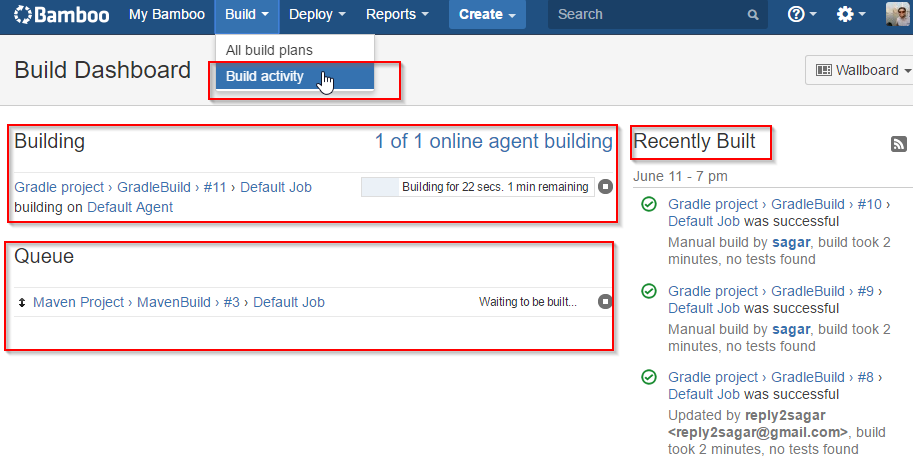Open Default Job link for build #10
The width and height of the screenshot is (913, 461).
pyautogui.click(x=703, y=221)
